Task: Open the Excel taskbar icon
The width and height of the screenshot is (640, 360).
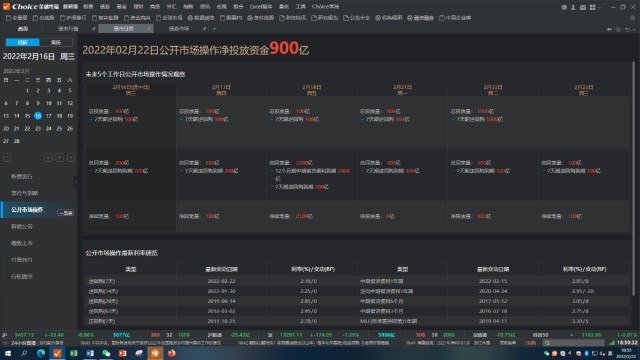Action: point(73,353)
